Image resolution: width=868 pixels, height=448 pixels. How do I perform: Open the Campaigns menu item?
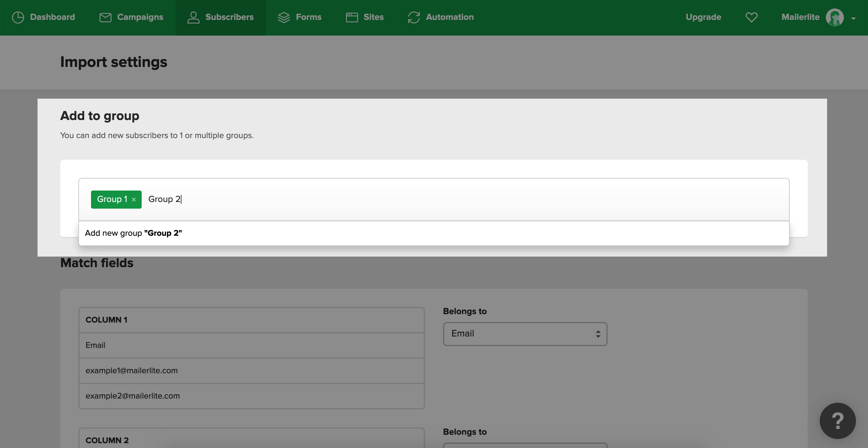(x=140, y=17)
